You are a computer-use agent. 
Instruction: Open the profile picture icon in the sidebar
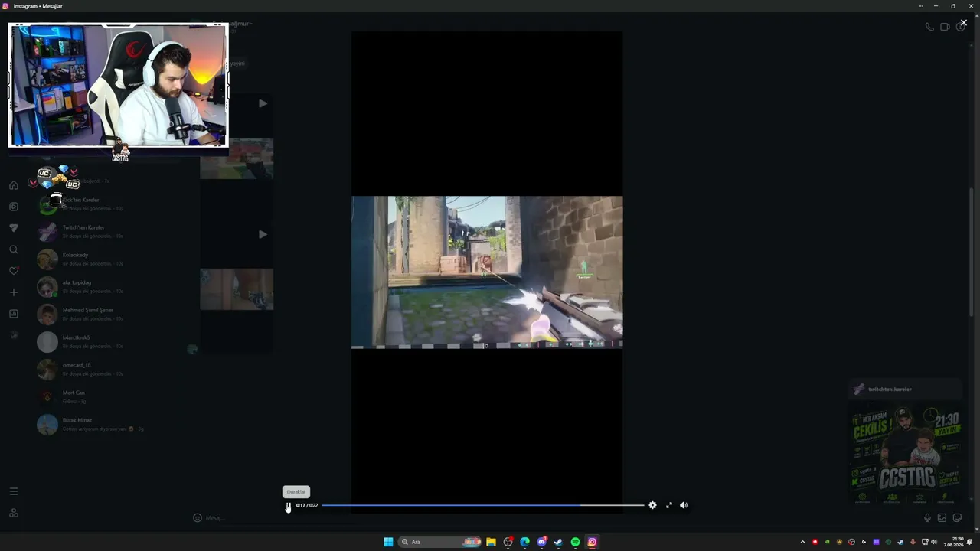tap(14, 335)
